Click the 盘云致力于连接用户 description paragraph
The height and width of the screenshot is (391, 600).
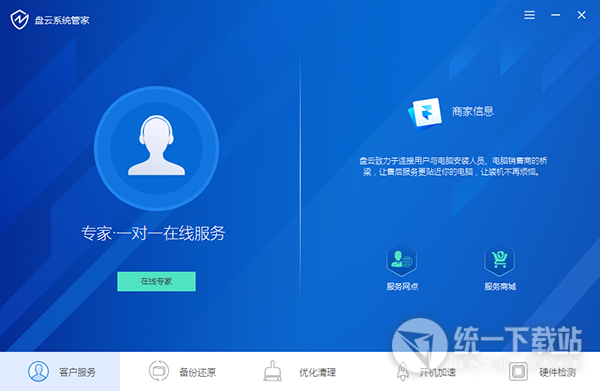point(453,166)
